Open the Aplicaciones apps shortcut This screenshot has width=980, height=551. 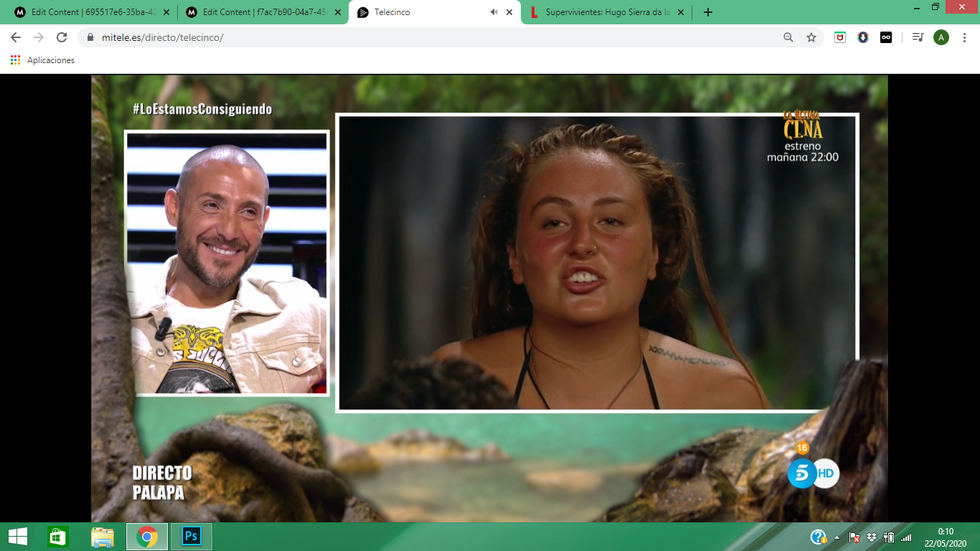point(42,60)
